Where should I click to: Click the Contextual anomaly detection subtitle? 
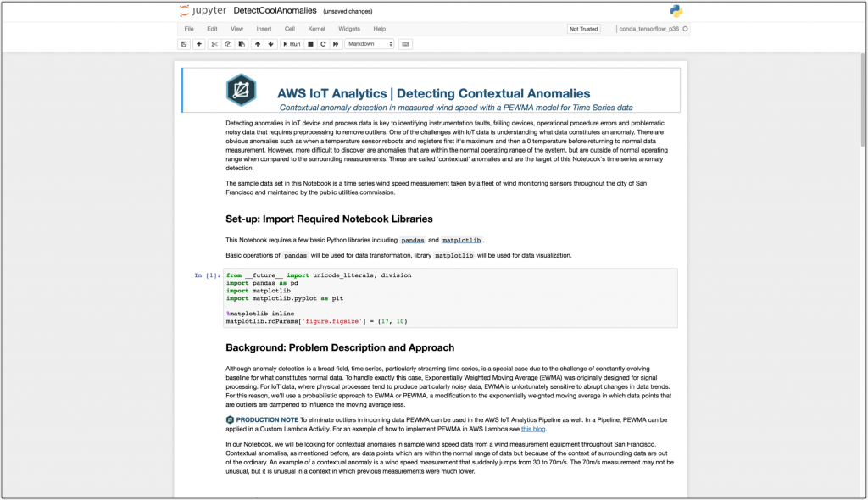[x=455, y=108]
